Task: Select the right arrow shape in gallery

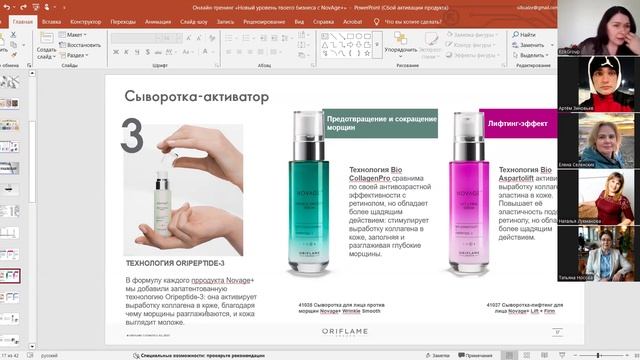Action: (x=350, y=44)
